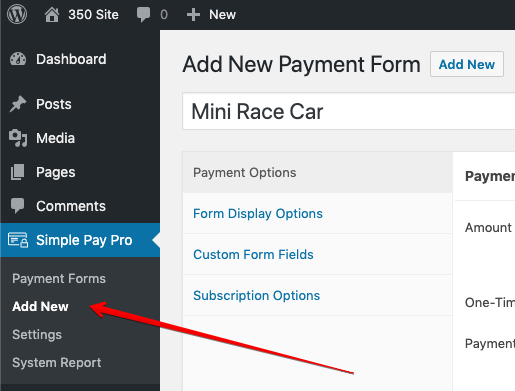Click the plus icon beside New
The image size is (515, 391).
193,15
